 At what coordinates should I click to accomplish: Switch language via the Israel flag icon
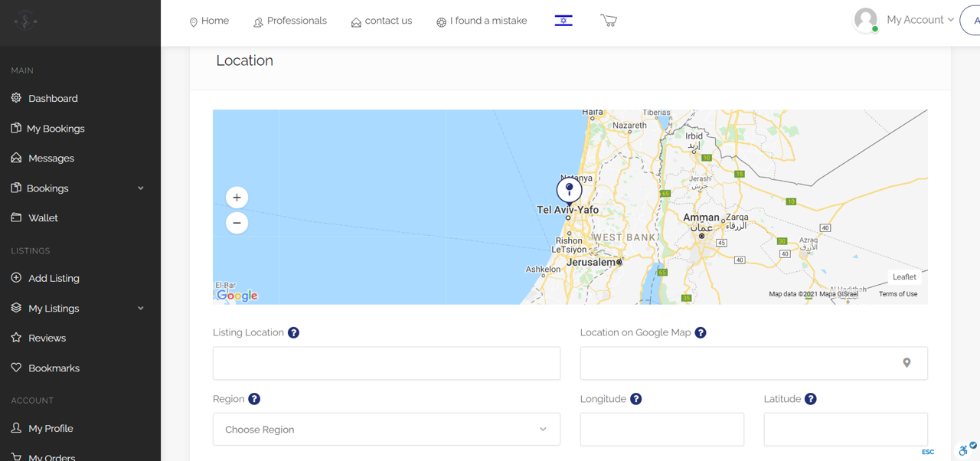[x=563, y=21]
